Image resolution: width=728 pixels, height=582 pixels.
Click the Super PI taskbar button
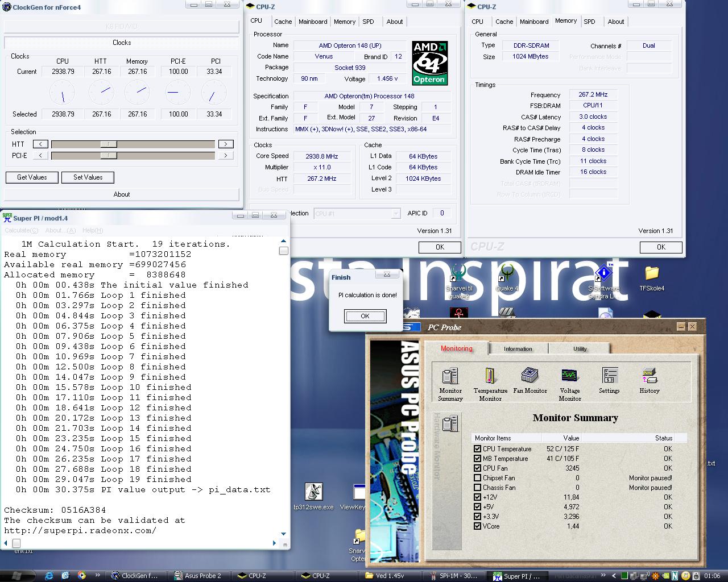[x=520, y=575]
